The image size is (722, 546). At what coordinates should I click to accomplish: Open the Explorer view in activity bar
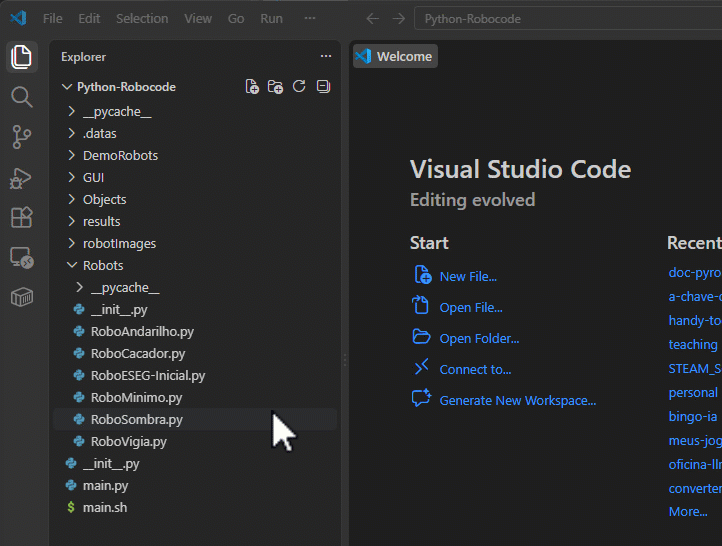[21, 57]
